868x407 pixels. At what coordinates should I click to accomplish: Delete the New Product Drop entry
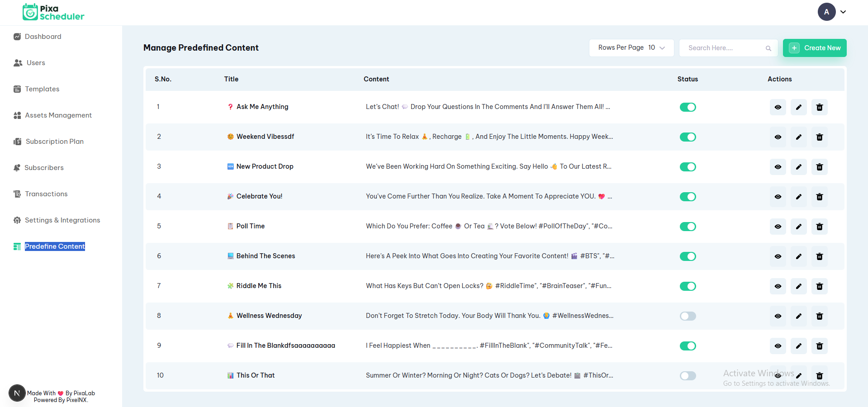click(819, 167)
